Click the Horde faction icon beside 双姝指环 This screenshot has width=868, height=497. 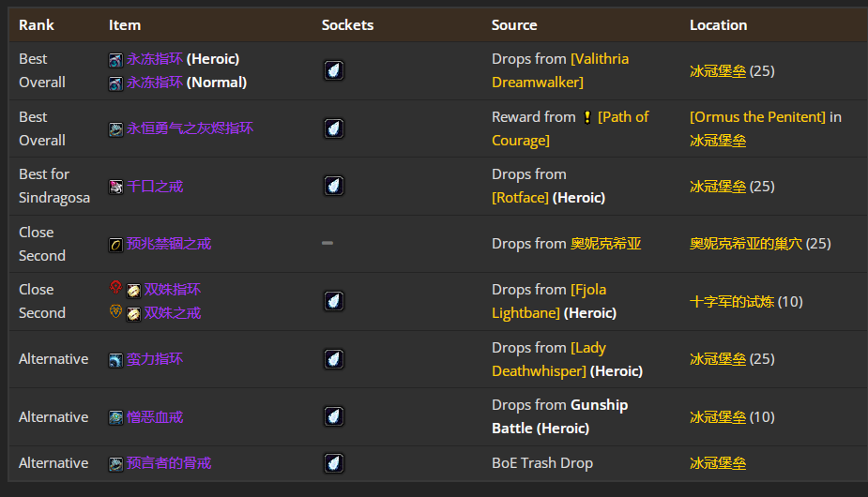coord(115,288)
